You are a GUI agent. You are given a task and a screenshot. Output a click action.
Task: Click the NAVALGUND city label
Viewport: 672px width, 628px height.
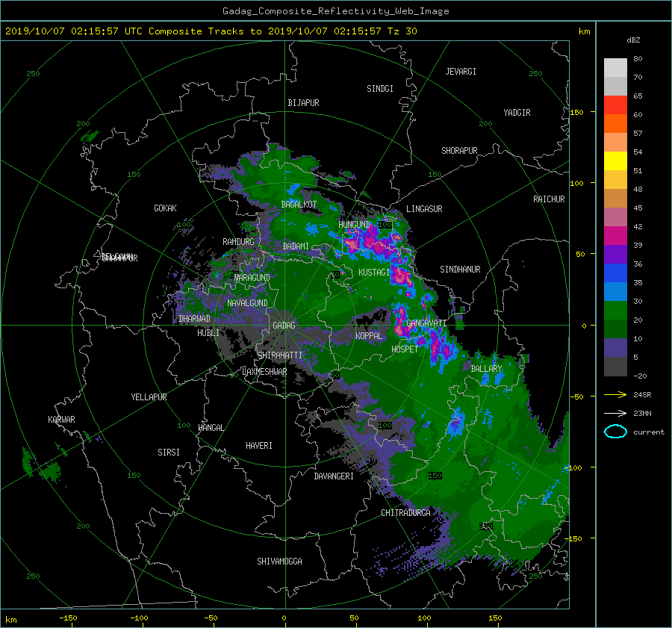(x=247, y=303)
